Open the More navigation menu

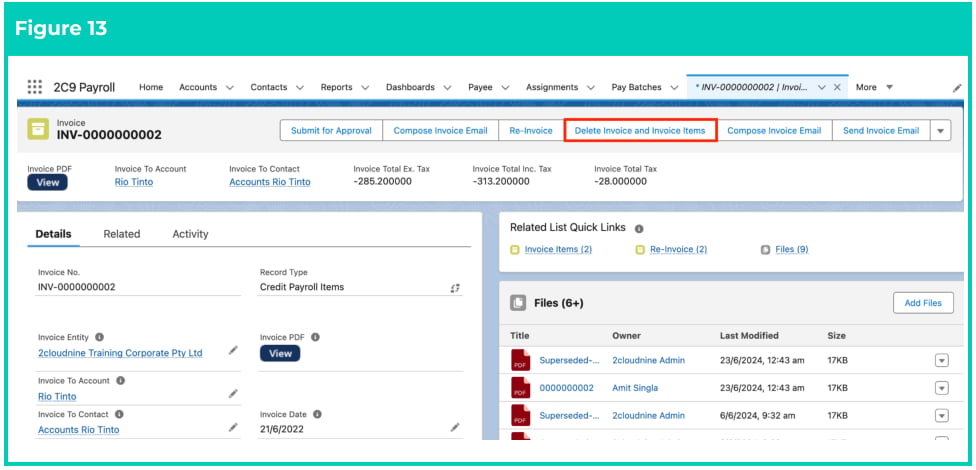875,87
